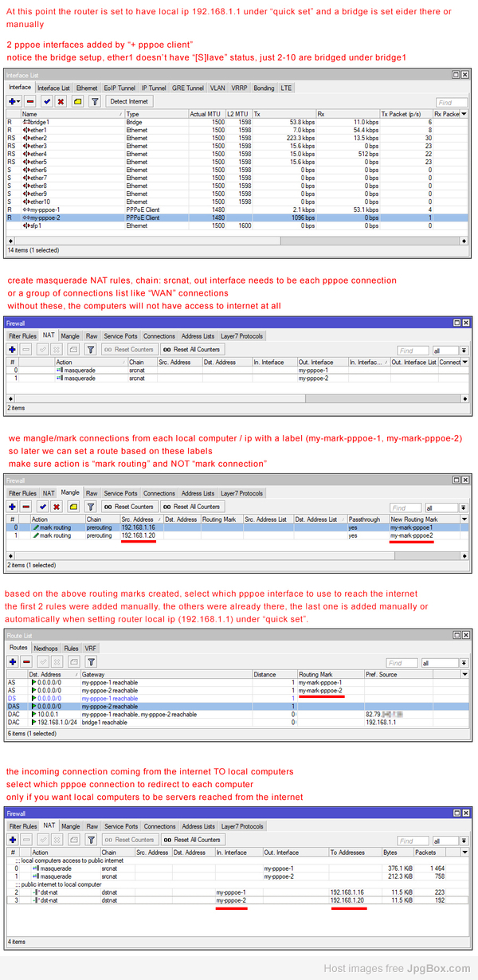
Task: Click the blue plus Add icon in Interface List
Action: point(12,102)
